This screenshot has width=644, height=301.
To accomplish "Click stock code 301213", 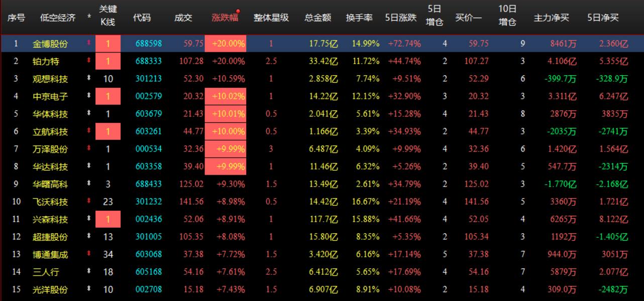I will [x=149, y=79].
